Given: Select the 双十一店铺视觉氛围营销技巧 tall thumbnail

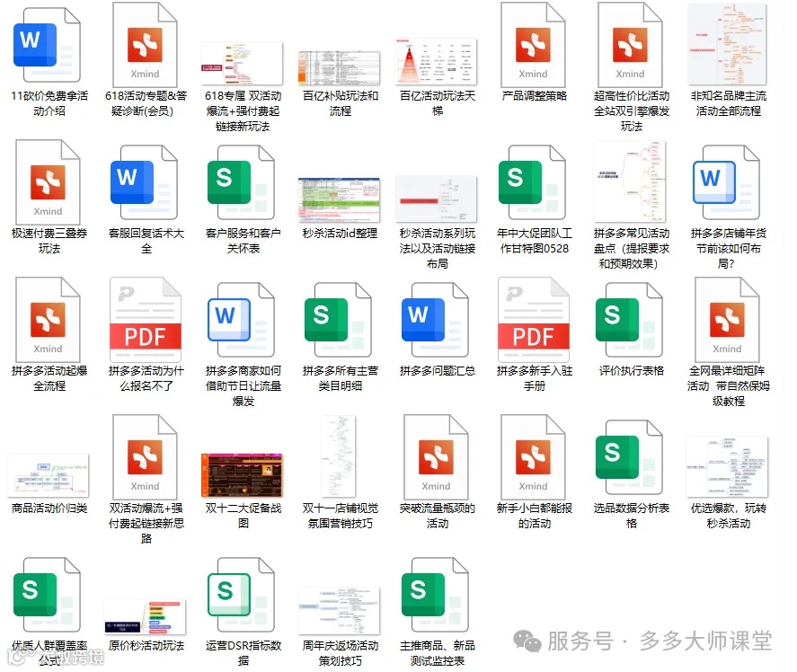Looking at the screenshot, I should (x=339, y=456).
